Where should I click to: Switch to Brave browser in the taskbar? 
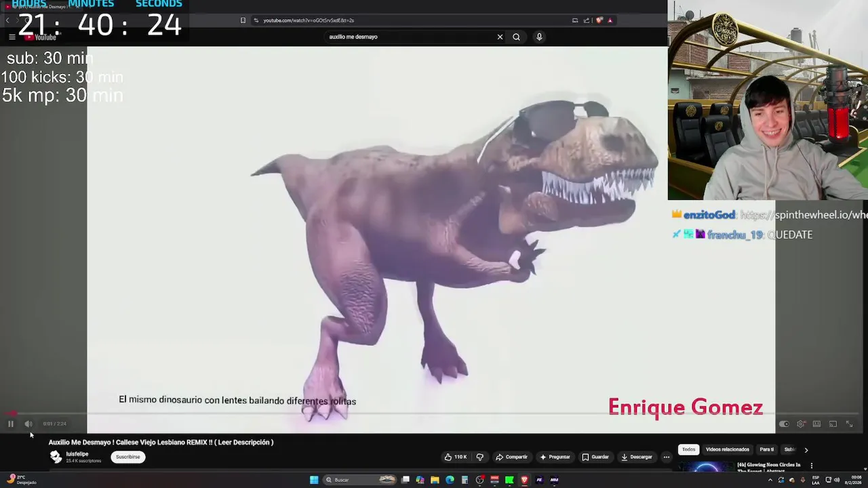(x=524, y=480)
